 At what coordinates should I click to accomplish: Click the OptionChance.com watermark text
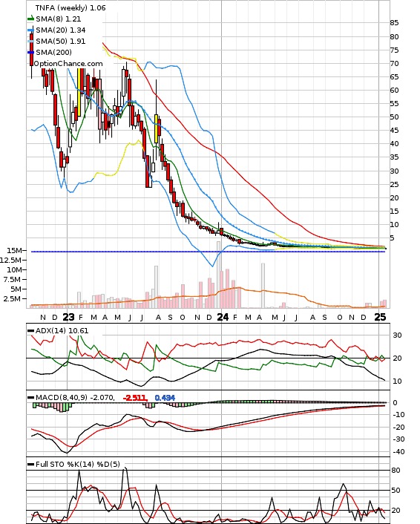click(68, 64)
